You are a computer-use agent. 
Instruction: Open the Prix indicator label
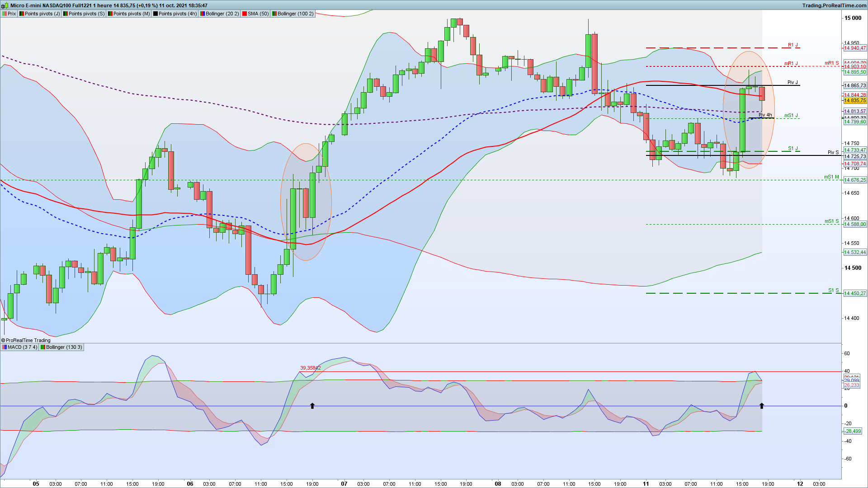(x=12, y=14)
